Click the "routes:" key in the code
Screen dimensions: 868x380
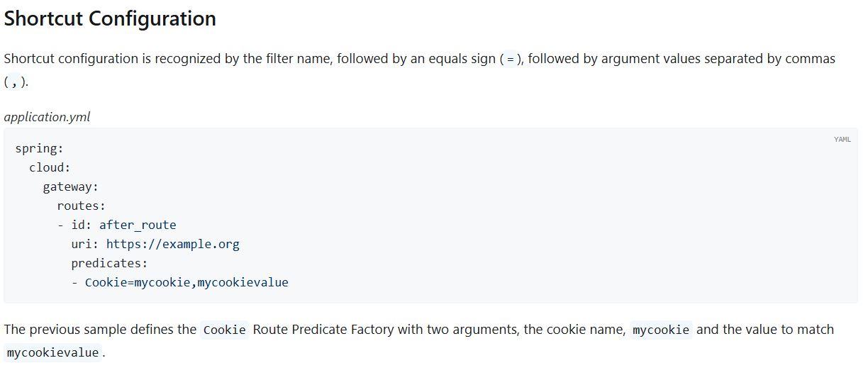[x=81, y=206]
